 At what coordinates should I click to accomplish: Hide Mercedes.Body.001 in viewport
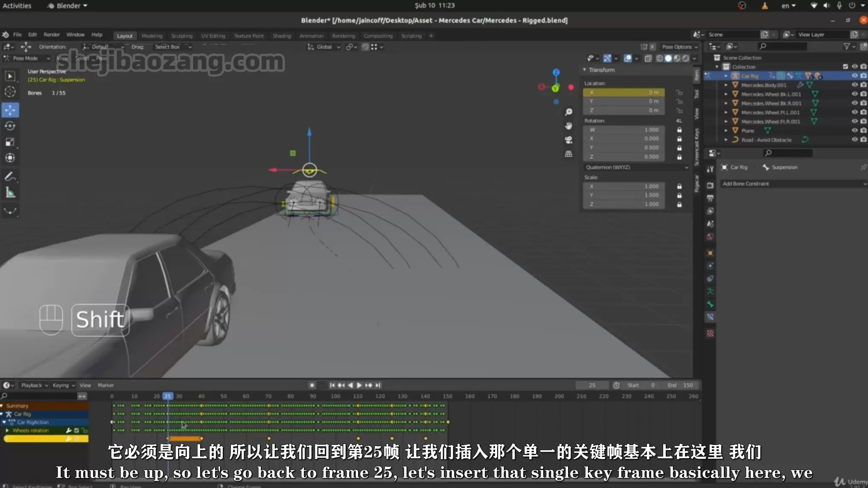pos(854,85)
